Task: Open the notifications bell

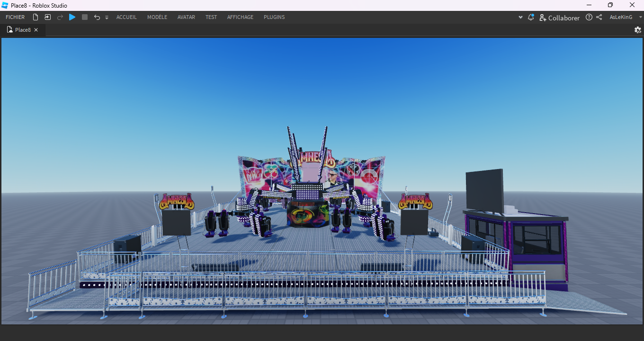Action: pos(531,17)
